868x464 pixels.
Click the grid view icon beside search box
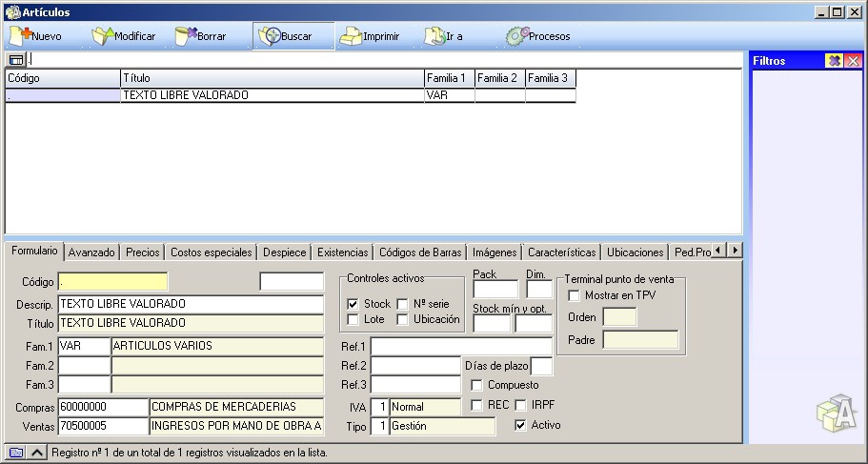click(16, 59)
